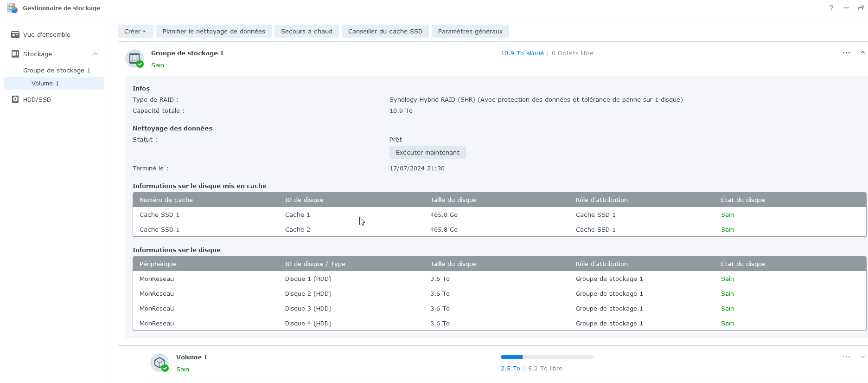Select Volume 1 in the sidebar
The image size is (868, 383).
click(x=45, y=83)
